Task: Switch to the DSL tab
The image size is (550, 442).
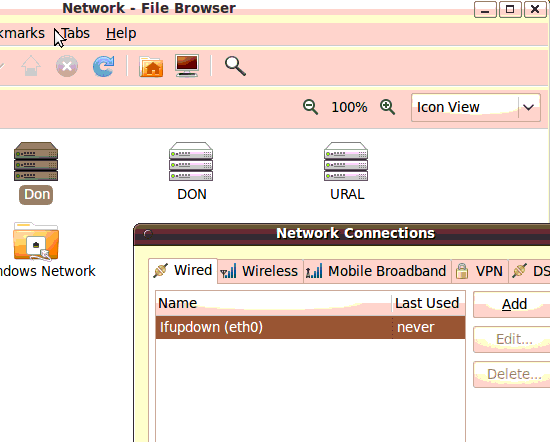Action: [529, 271]
